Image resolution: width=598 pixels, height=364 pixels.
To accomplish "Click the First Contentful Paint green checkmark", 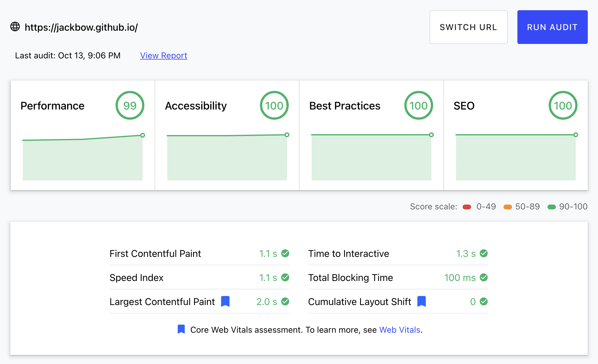I will (285, 253).
